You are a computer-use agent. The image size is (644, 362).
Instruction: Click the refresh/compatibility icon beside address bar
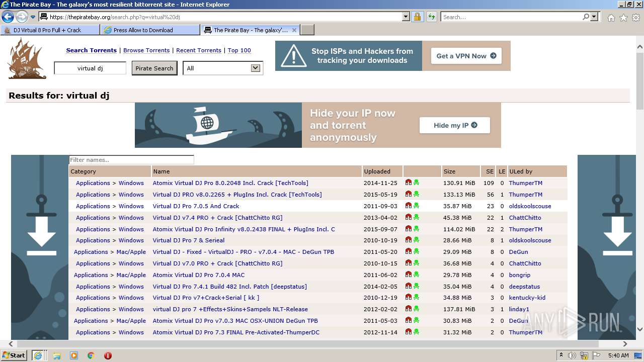[x=431, y=17]
